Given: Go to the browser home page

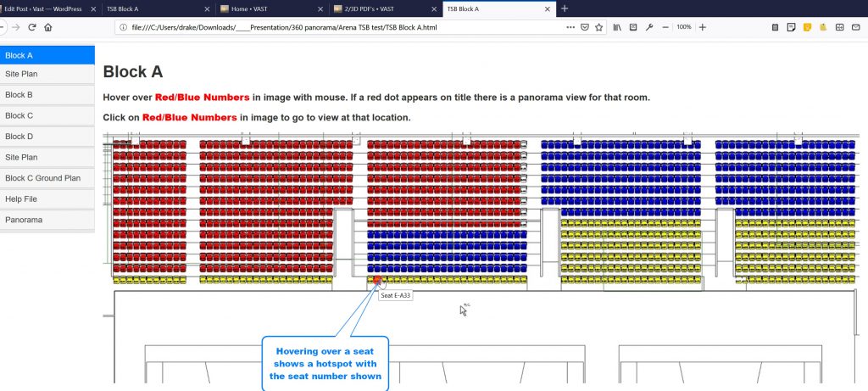Looking at the screenshot, I should pos(48,27).
